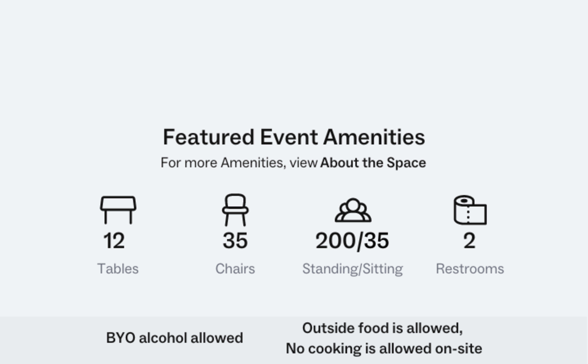Click the word Amenities in the large heading
This screenshot has height=364, width=588.
(x=374, y=137)
